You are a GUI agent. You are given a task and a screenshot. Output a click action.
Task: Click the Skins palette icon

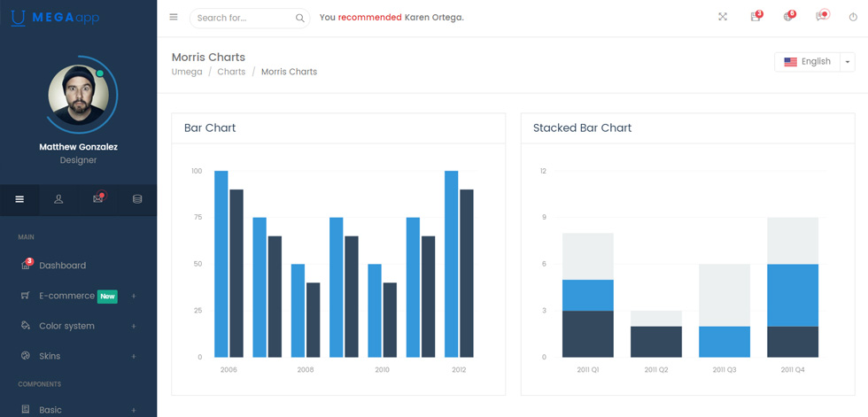(25, 356)
